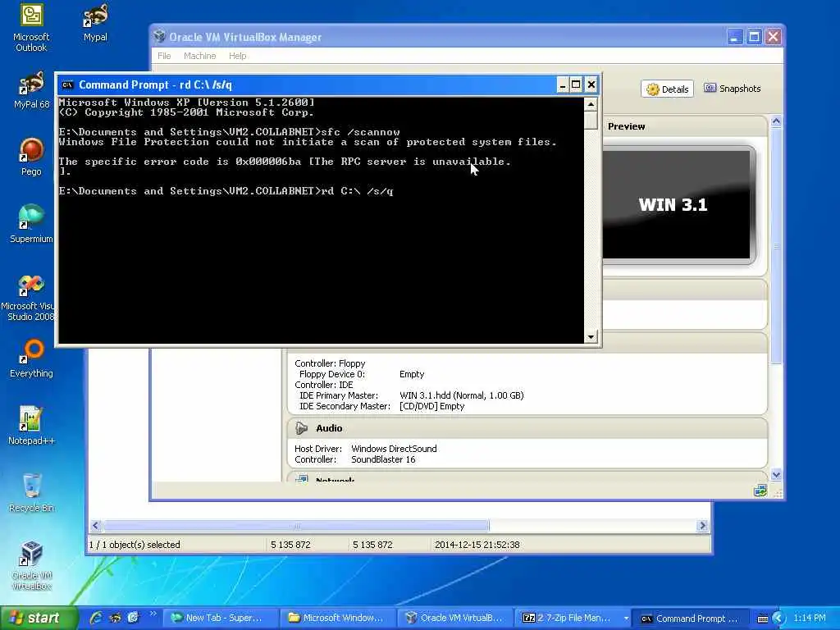Show hidden system tray icons arrow
This screenshot has height=630, width=840.
[778, 619]
